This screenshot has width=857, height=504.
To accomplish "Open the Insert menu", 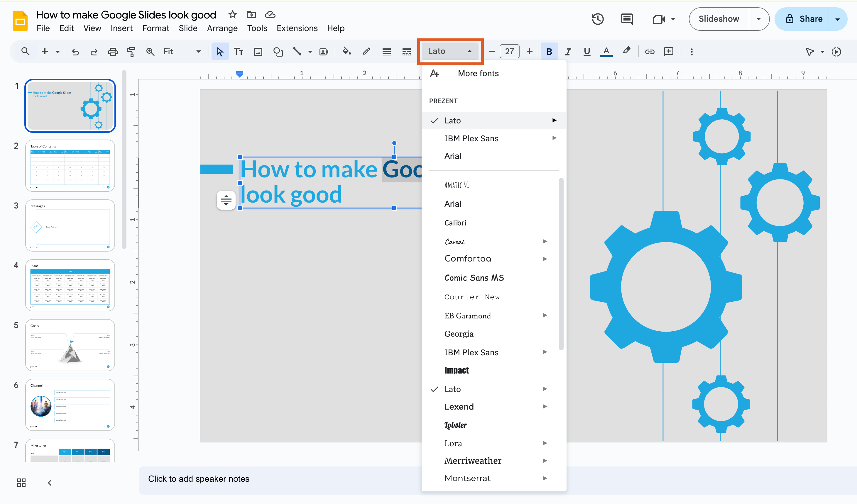I will [x=121, y=28].
